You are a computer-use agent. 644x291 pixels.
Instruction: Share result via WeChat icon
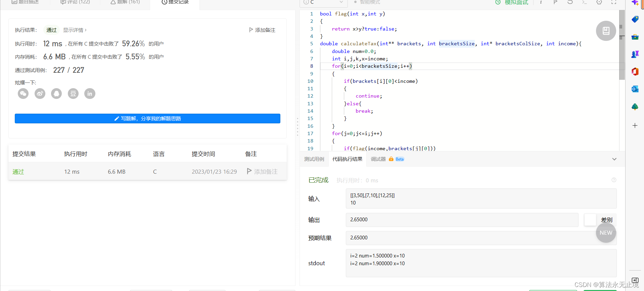point(23,94)
